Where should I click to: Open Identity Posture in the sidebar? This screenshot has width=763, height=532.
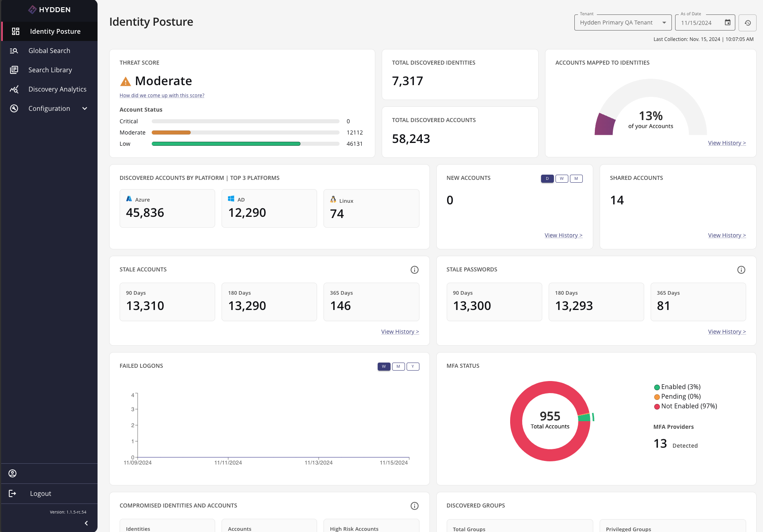(x=49, y=31)
